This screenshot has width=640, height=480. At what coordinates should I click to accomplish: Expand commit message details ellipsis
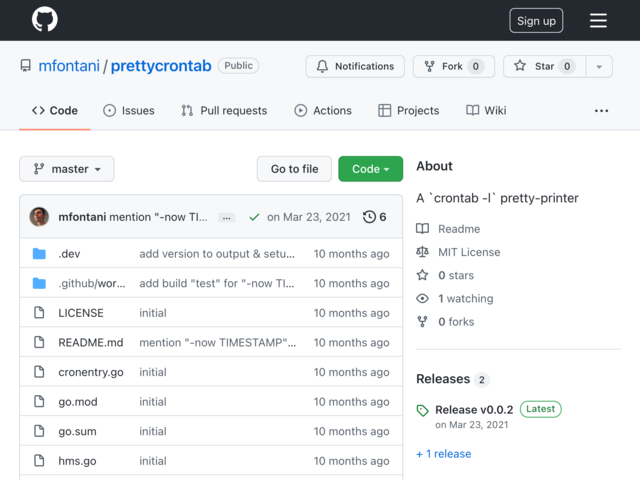227,218
